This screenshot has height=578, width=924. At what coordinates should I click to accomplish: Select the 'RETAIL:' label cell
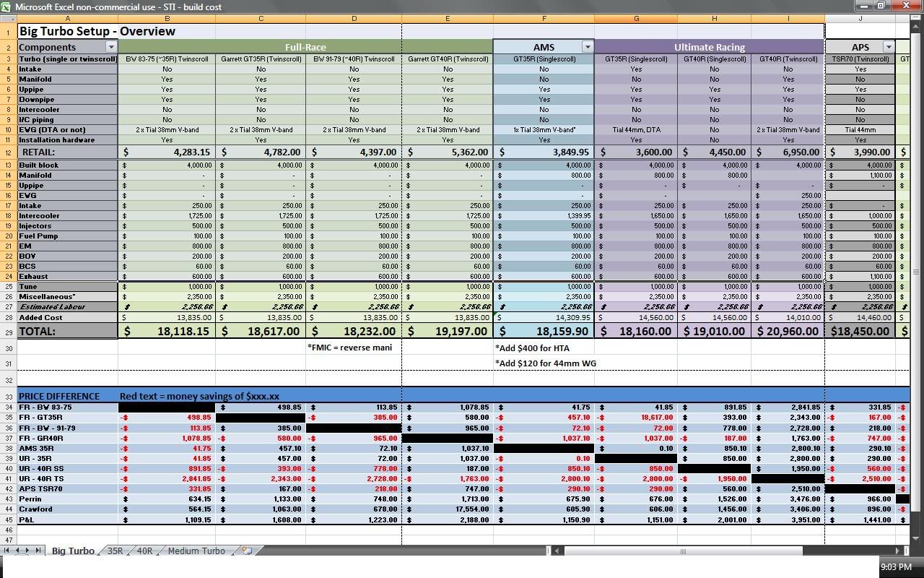68,152
